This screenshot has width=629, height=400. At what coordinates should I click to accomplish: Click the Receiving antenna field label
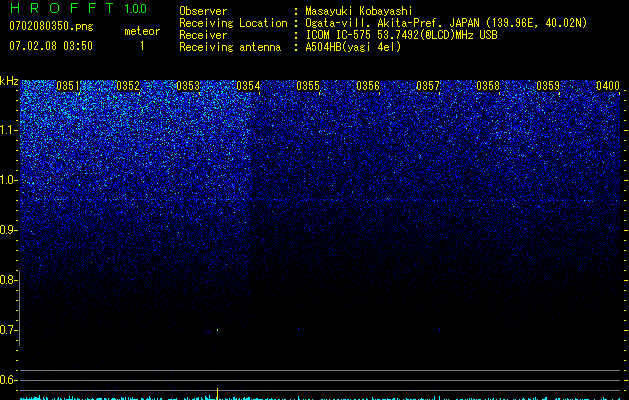pos(230,47)
